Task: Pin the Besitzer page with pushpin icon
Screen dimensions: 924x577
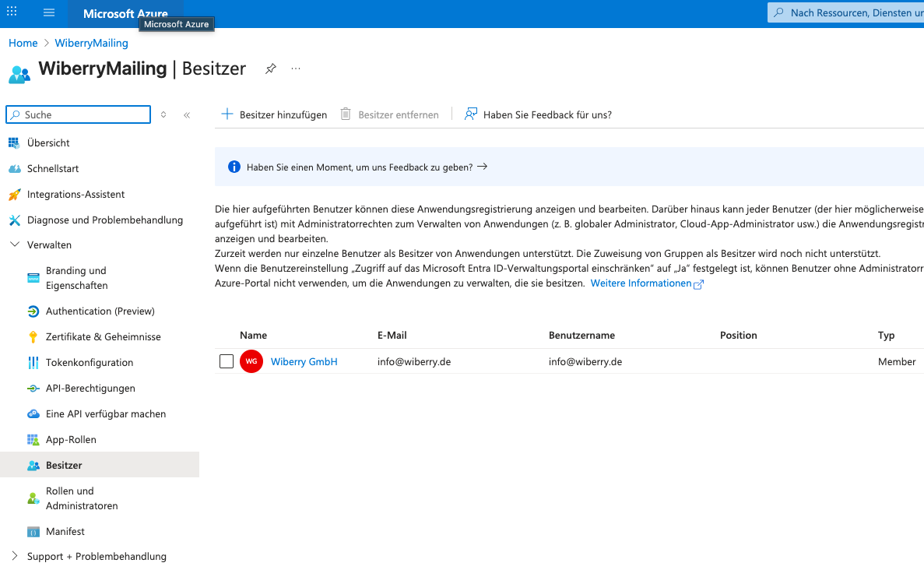Action: coord(270,69)
